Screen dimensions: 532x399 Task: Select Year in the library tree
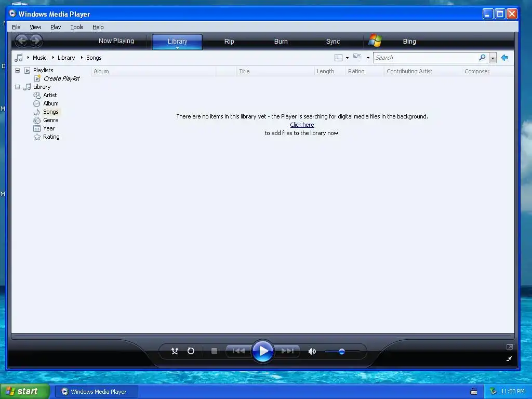point(49,129)
